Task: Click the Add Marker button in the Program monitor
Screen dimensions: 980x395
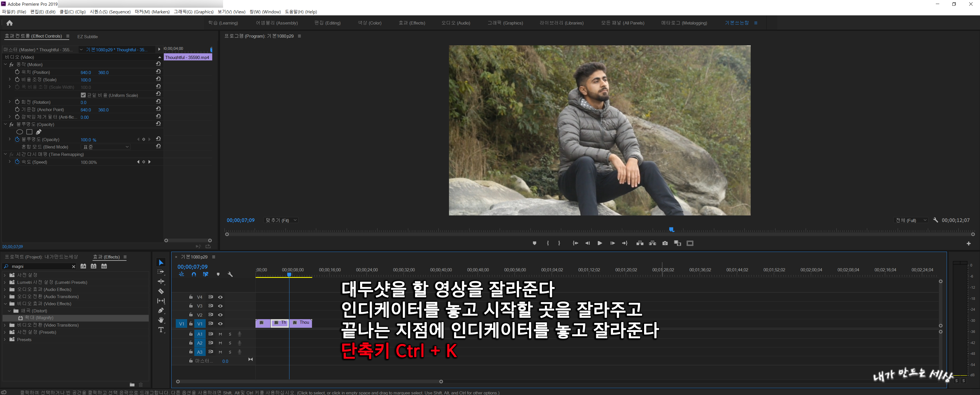Action: pos(534,243)
